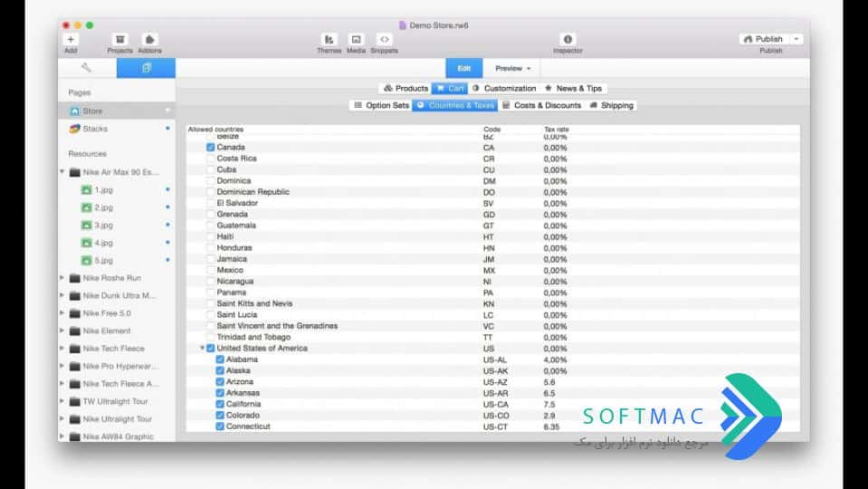Select the Panama country row label
Image resolution: width=868 pixels, height=489 pixels.
232,292
